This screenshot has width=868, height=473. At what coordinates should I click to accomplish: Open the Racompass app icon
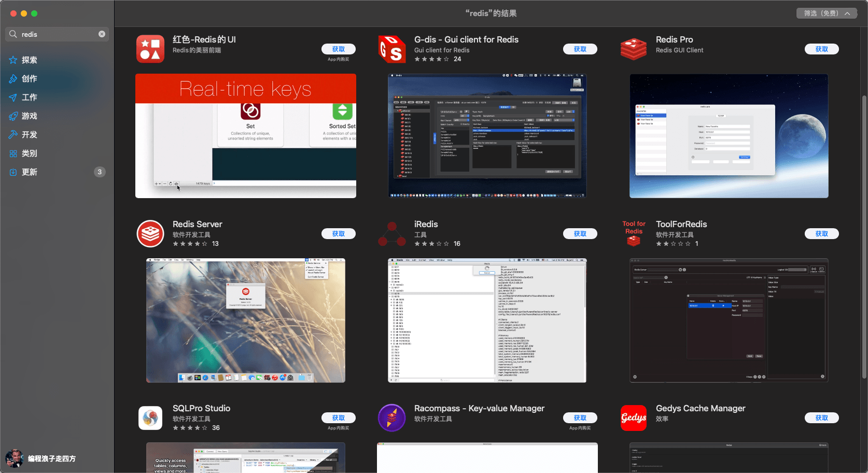(392, 418)
